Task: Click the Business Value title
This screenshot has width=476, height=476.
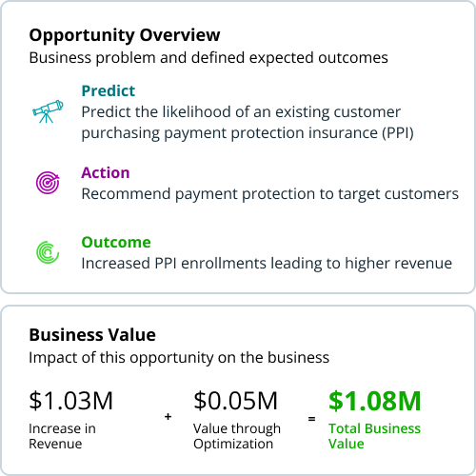Action: click(92, 335)
